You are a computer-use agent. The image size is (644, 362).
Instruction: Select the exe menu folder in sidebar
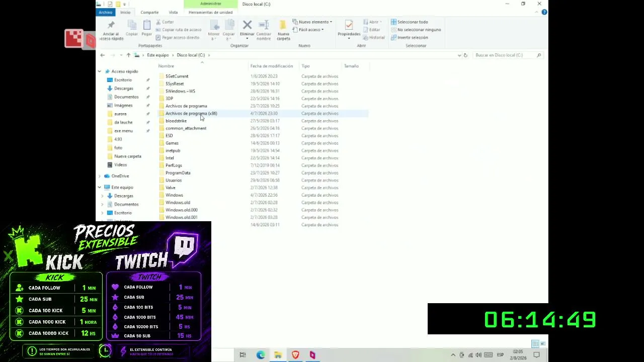click(x=123, y=131)
